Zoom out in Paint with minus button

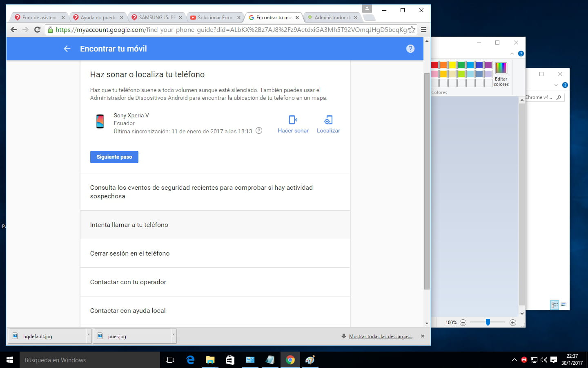(463, 323)
